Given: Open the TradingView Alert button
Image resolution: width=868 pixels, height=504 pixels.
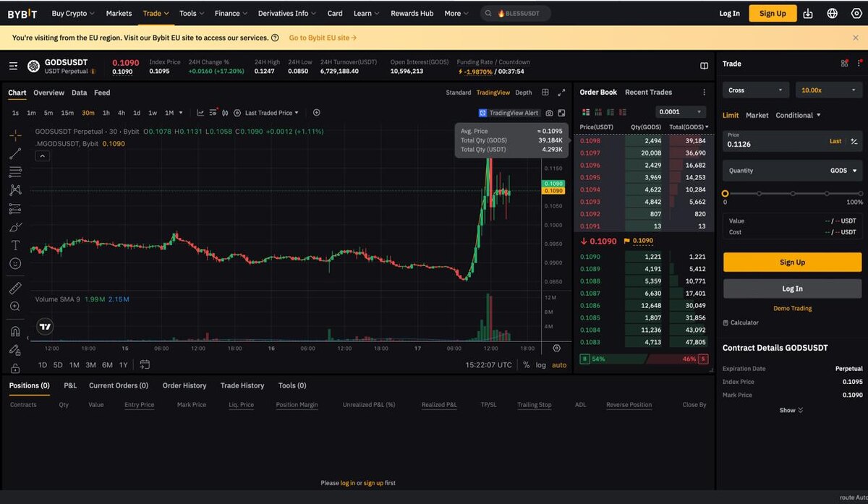Looking at the screenshot, I should click(x=509, y=113).
